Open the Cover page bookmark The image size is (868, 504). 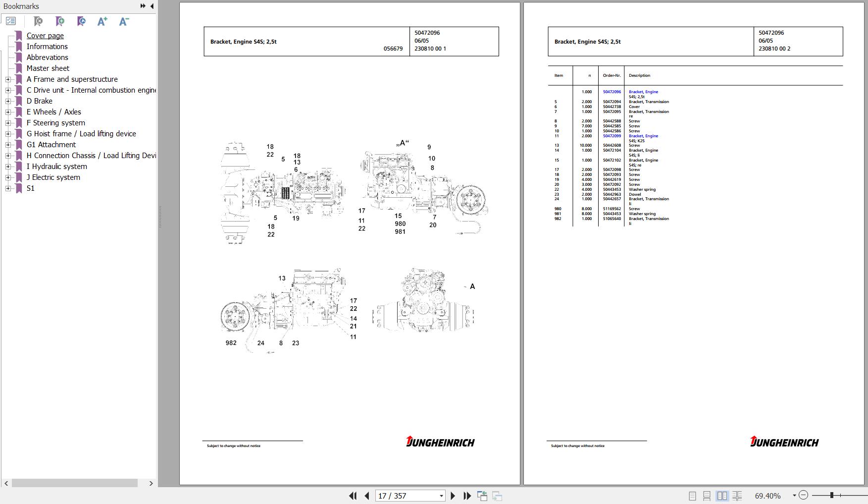tap(45, 36)
